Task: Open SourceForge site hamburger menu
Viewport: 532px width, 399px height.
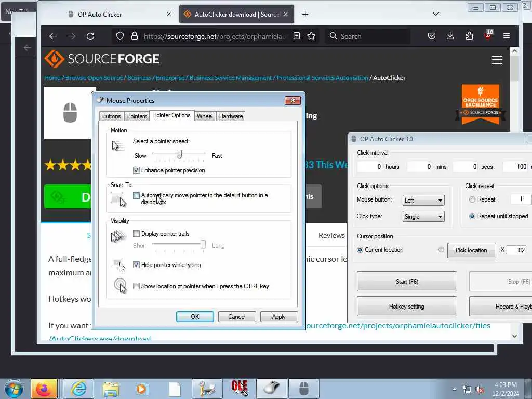Action: pyautogui.click(x=497, y=60)
